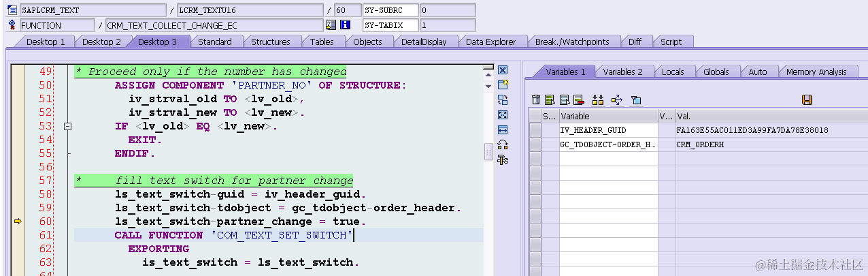Image resolution: width=868 pixels, height=276 pixels.
Task: Click the Variable column header
Action: (x=608, y=117)
